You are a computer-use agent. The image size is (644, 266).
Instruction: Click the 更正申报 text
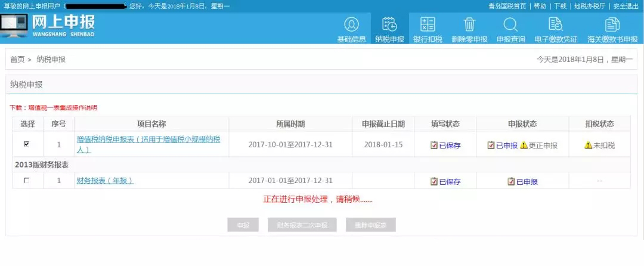(x=543, y=146)
